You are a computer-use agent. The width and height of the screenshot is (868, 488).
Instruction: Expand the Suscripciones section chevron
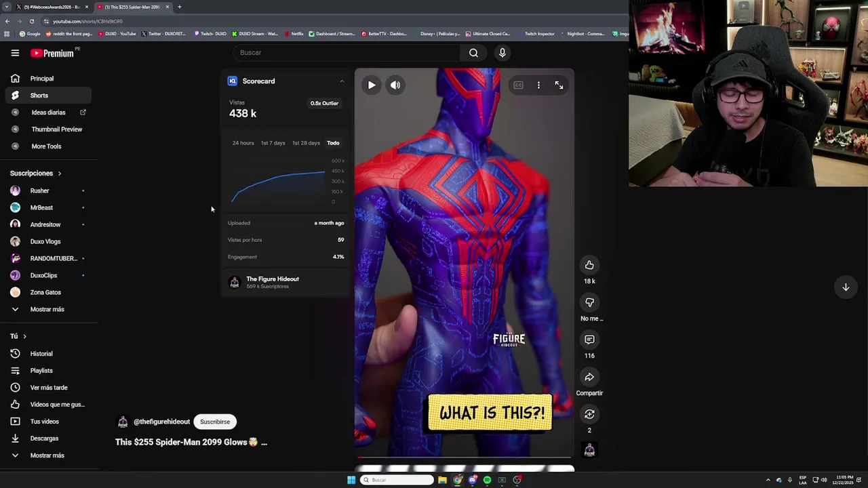point(59,174)
